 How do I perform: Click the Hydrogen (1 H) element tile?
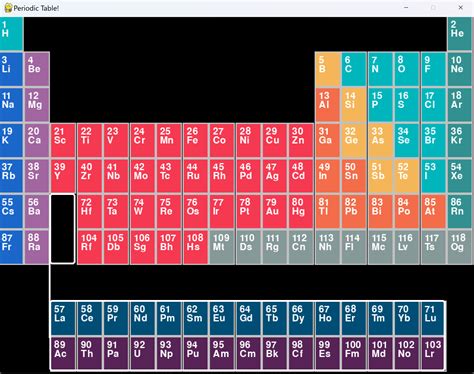click(11, 34)
